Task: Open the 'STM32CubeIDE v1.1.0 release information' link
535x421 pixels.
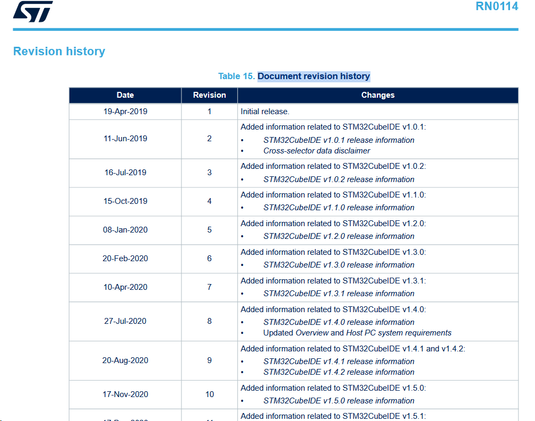Action: (x=339, y=208)
